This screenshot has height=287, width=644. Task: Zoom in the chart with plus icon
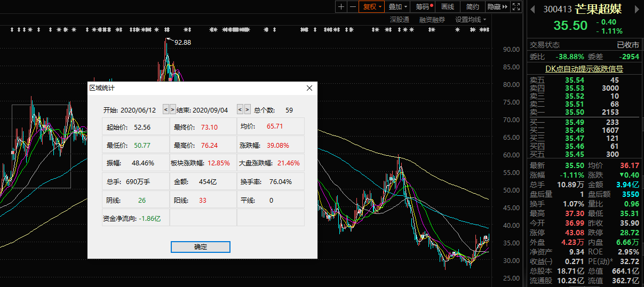(341, 7)
